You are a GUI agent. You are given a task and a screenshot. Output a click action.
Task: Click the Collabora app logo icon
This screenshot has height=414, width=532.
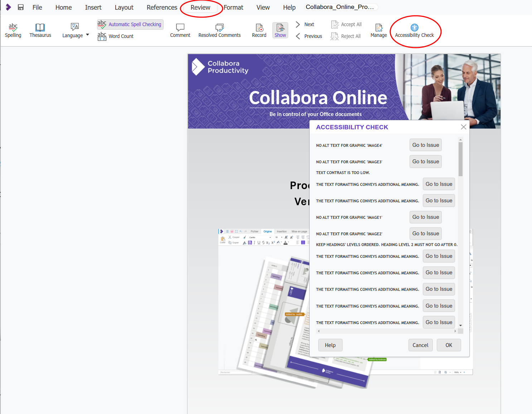click(8, 7)
